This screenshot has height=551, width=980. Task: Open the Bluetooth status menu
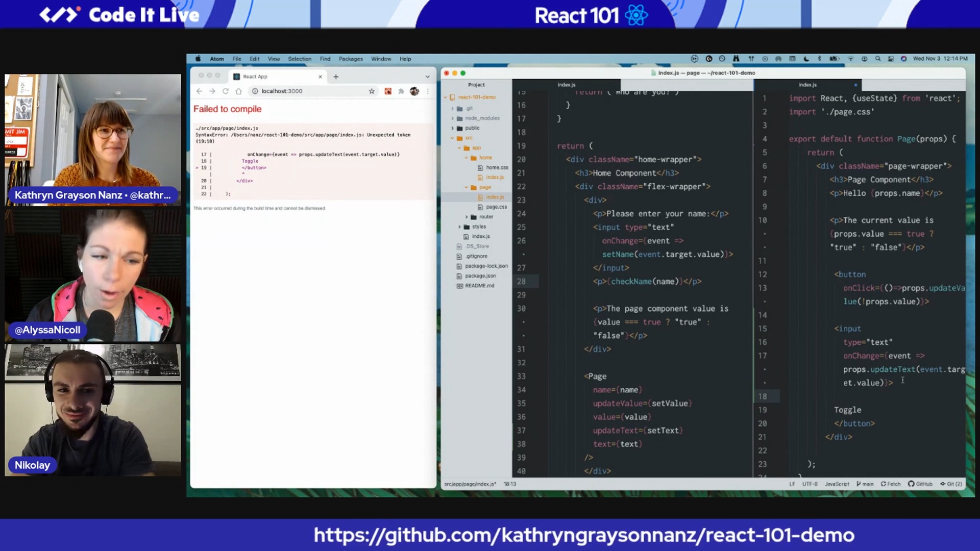819,59
